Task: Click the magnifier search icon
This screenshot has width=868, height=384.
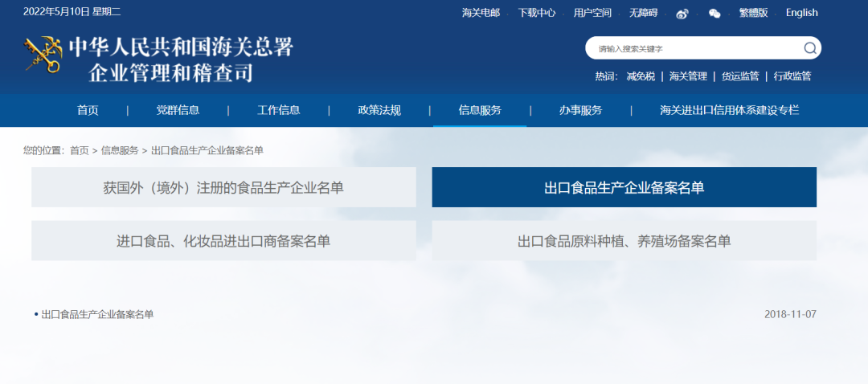Action: tap(809, 48)
